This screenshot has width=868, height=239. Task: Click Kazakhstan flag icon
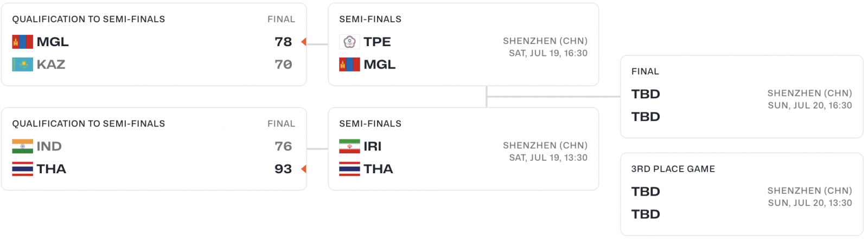[x=22, y=65]
